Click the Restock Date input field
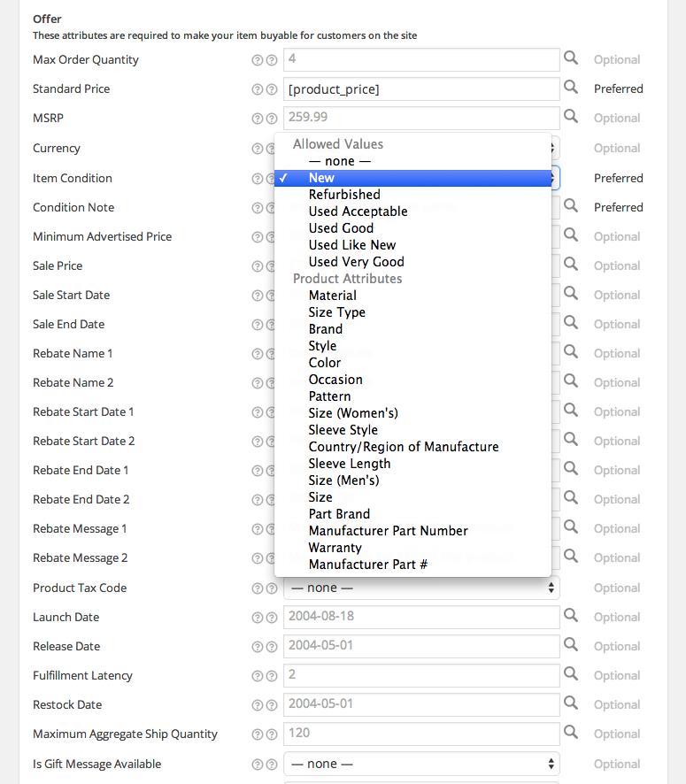This screenshot has width=686, height=784. click(x=421, y=704)
